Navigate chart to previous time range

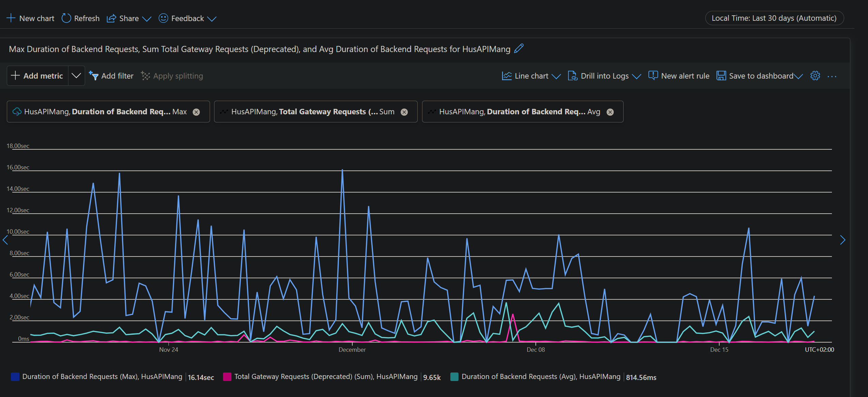(x=5, y=240)
